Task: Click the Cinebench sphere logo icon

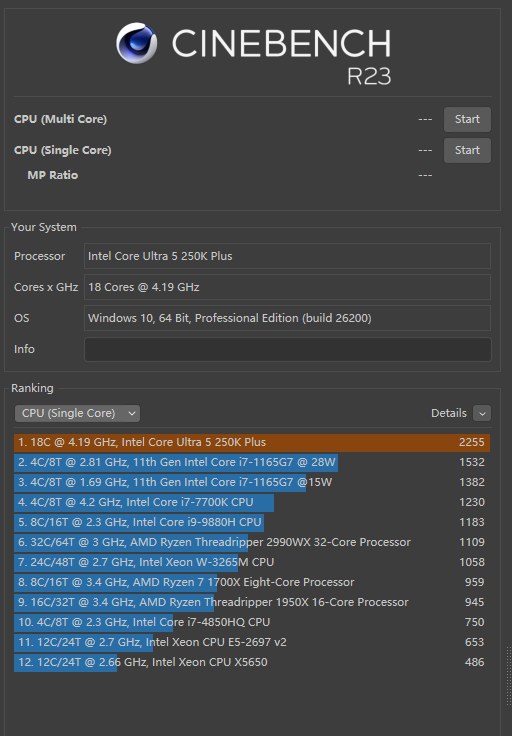Action: [x=137, y=43]
